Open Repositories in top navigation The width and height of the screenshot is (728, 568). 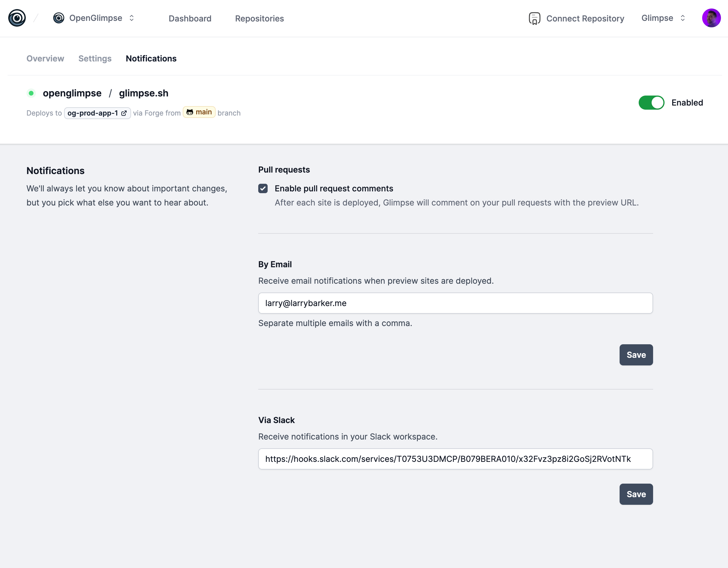tap(259, 19)
